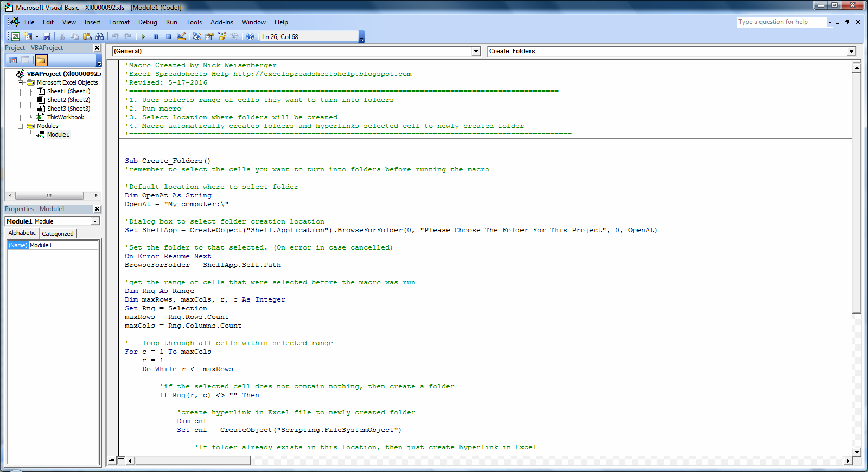Open the Add-Ins menu

pos(222,22)
